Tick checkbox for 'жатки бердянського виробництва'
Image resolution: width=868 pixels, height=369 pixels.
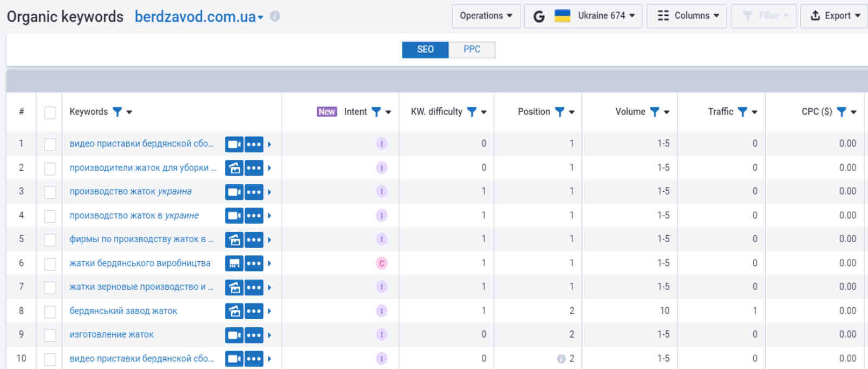(50, 264)
